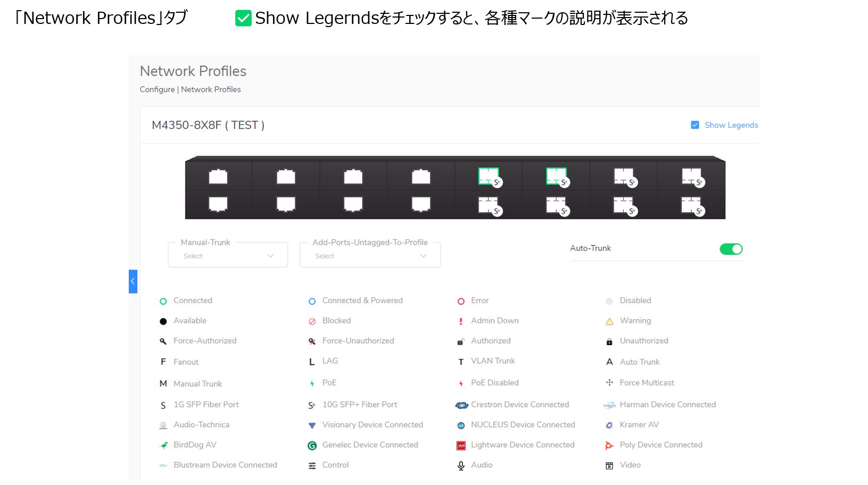Image resolution: width=868 pixels, height=485 pixels.
Task: Click the Unauthorized closed padlock icon
Action: [x=609, y=341]
